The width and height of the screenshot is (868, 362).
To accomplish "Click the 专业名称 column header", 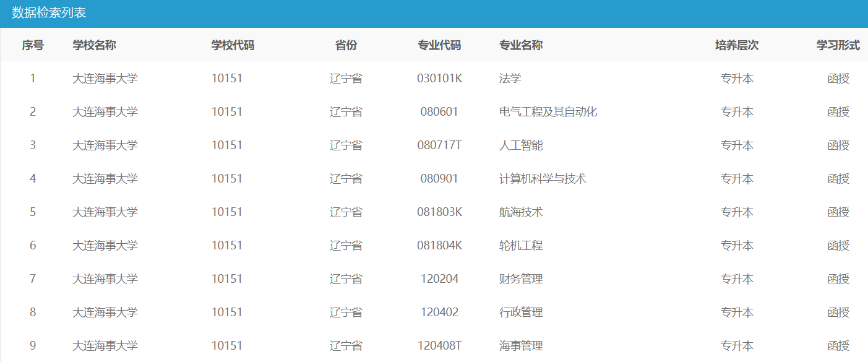I will [521, 45].
